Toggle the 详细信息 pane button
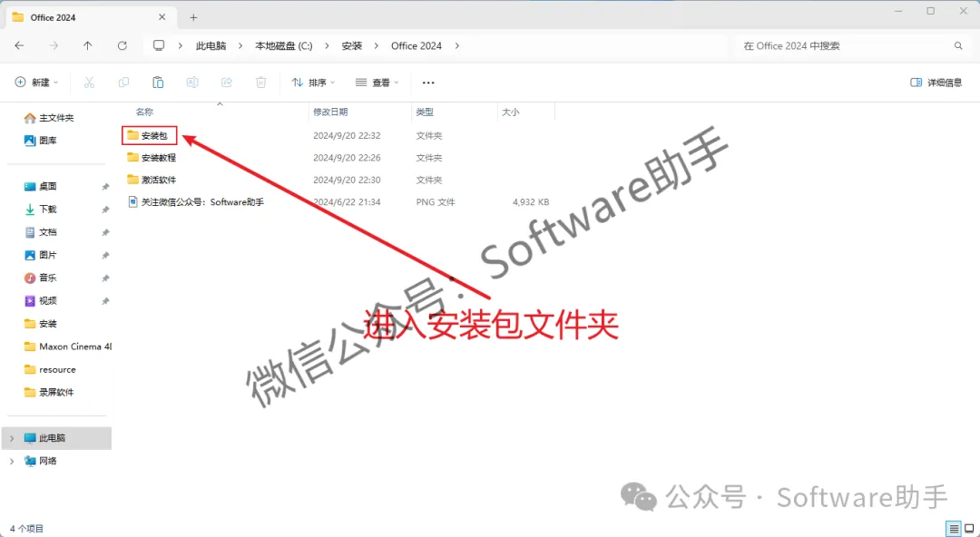Viewport: 980px width, 537px height. (x=936, y=83)
